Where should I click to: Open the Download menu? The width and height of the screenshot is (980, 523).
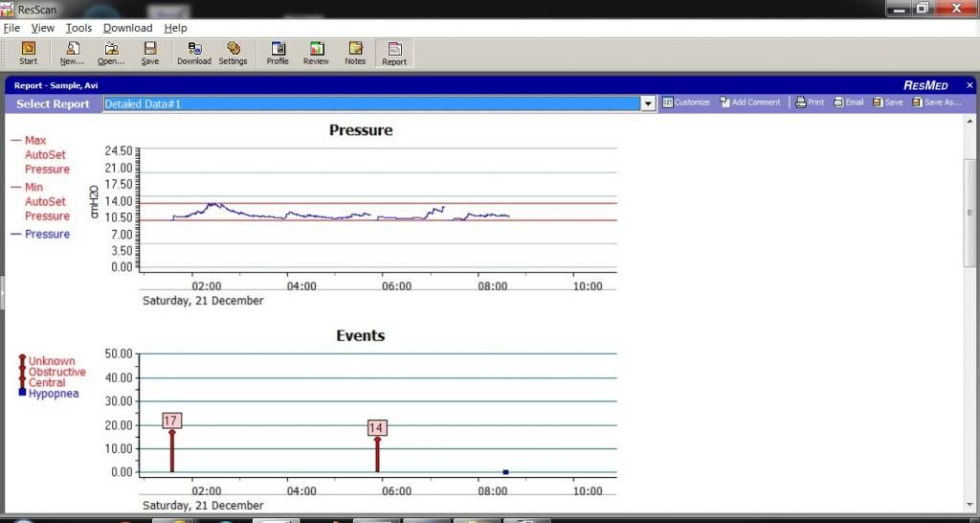(127, 28)
